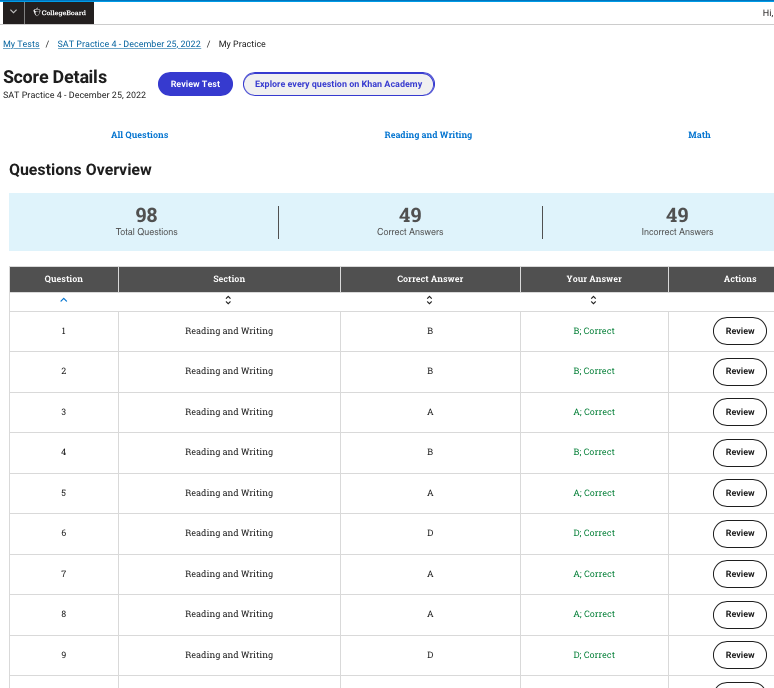The height and width of the screenshot is (688, 774).
Task: Click My Practice breadcrumb text
Action: pos(242,44)
